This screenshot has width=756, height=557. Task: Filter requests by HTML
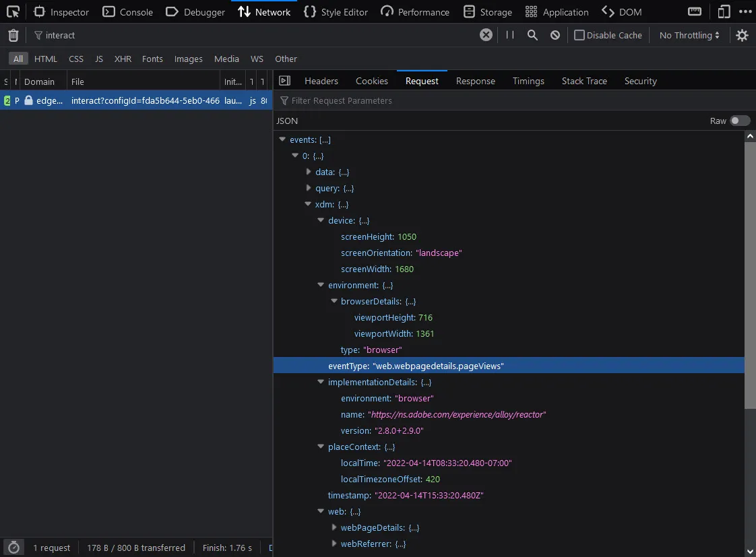[46, 59]
